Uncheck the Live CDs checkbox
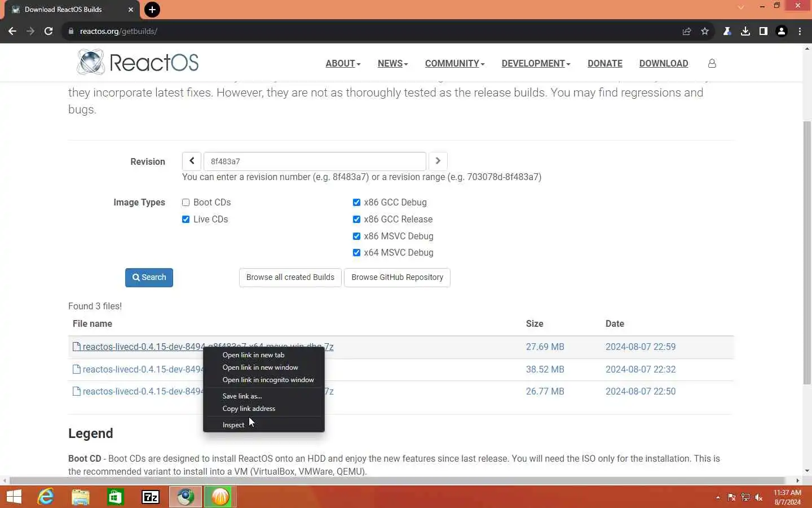Screen dimensions: 812x508 pos(186,219)
